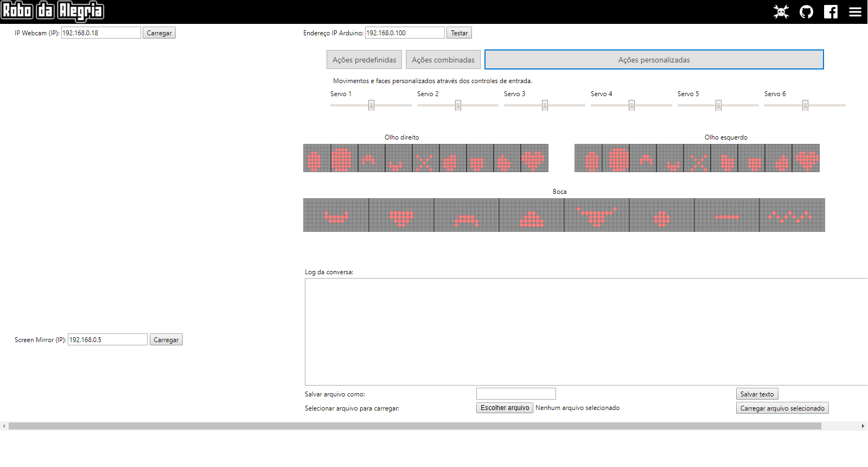Select the small oval pattern for Olho direito

click(x=317, y=158)
